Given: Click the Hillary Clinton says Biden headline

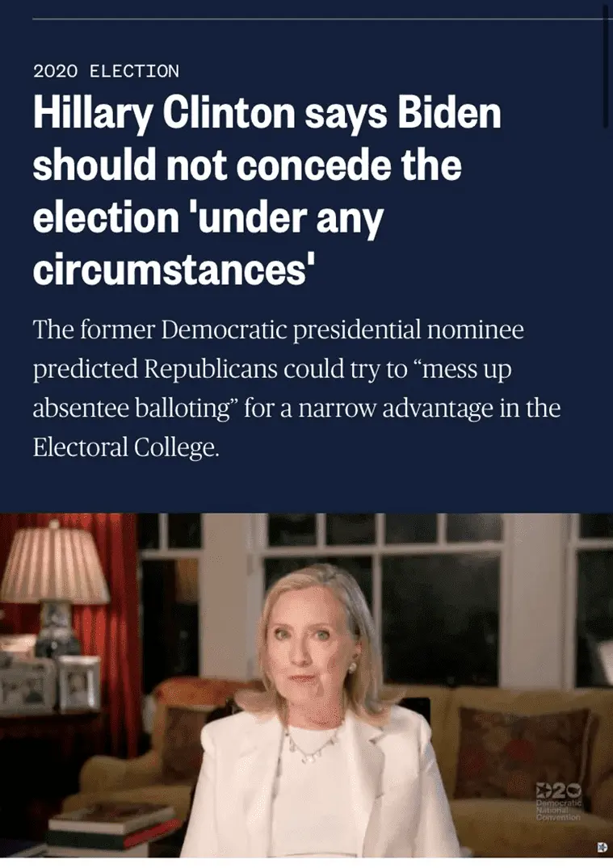Looking at the screenshot, I should [267, 191].
